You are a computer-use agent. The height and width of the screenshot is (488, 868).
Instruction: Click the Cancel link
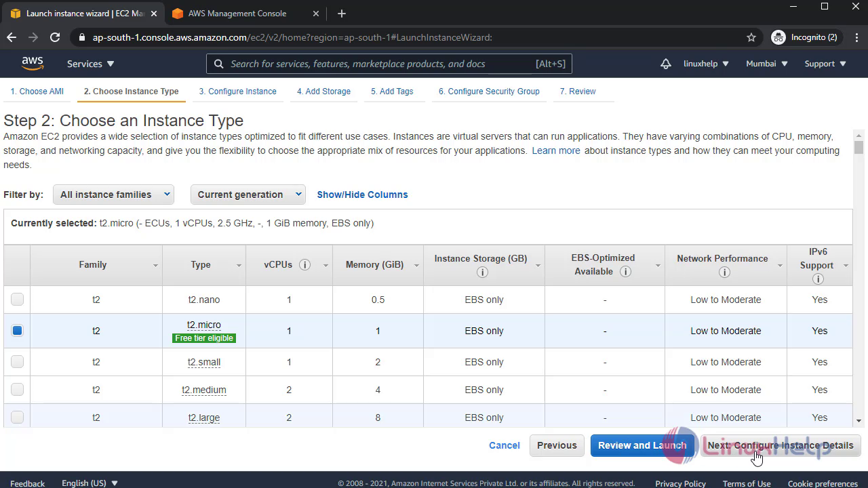[x=505, y=445]
